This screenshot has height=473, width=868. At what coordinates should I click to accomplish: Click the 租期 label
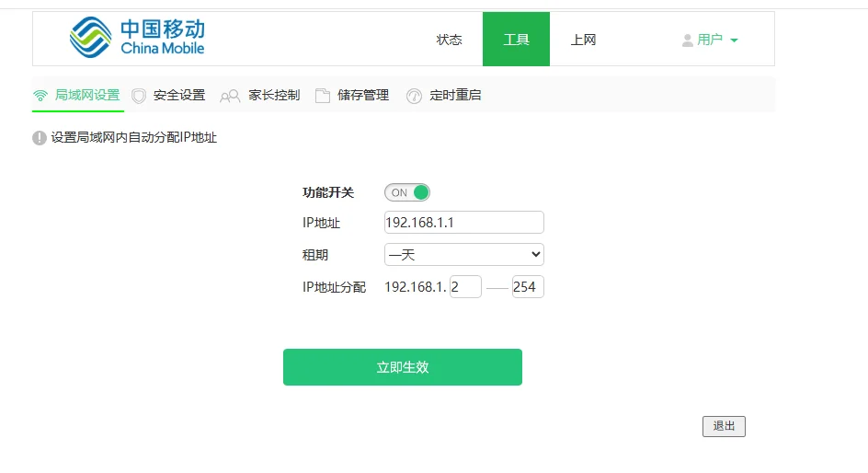315,255
